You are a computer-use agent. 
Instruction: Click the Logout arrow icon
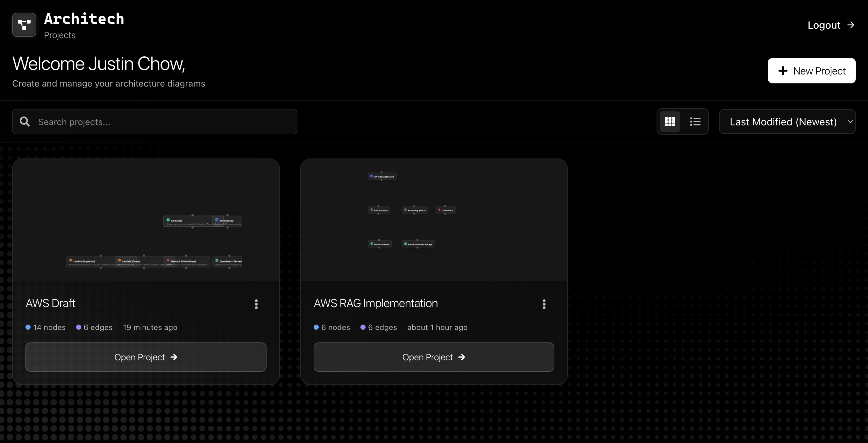(x=851, y=25)
